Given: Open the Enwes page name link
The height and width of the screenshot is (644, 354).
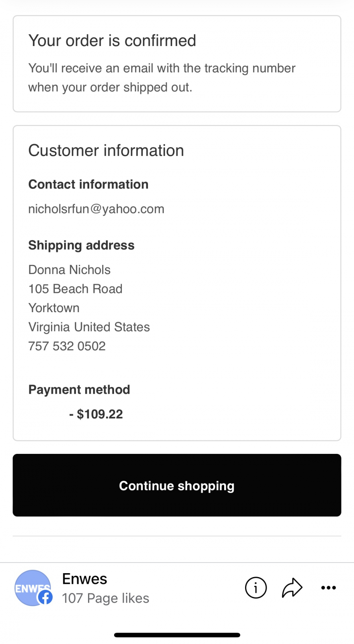Looking at the screenshot, I should (85, 579).
